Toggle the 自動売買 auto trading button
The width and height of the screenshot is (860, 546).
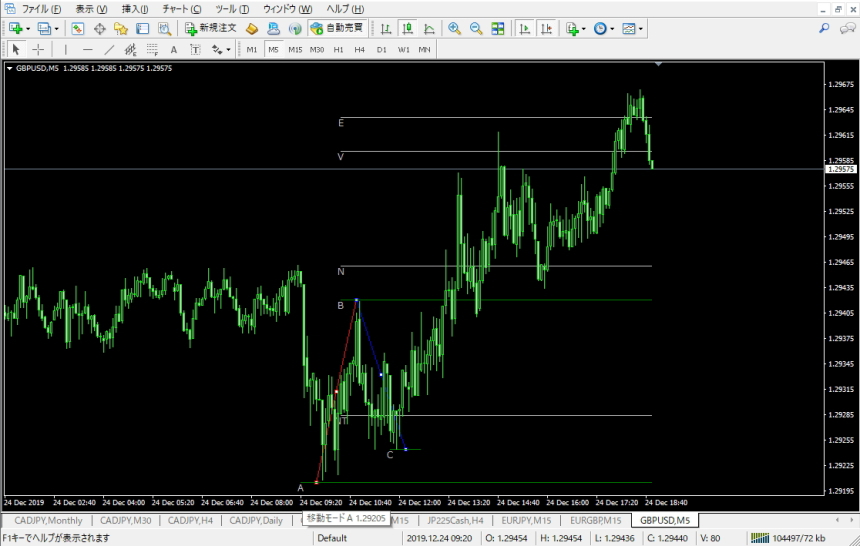pos(337,28)
